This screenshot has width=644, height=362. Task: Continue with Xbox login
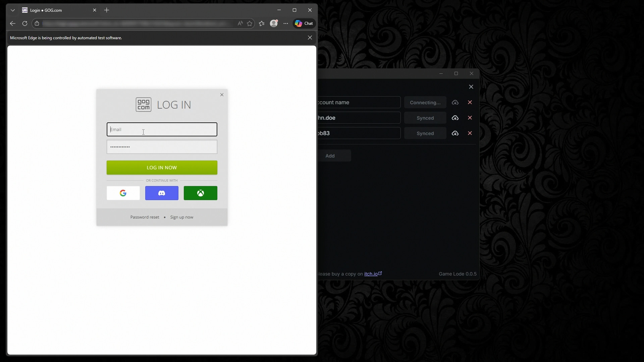coord(200,193)
